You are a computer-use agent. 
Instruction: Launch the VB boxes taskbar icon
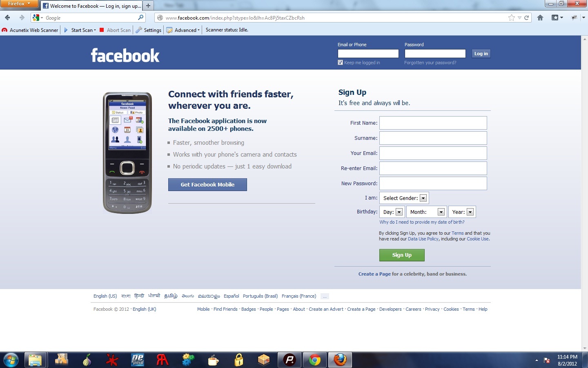[61, 360]
